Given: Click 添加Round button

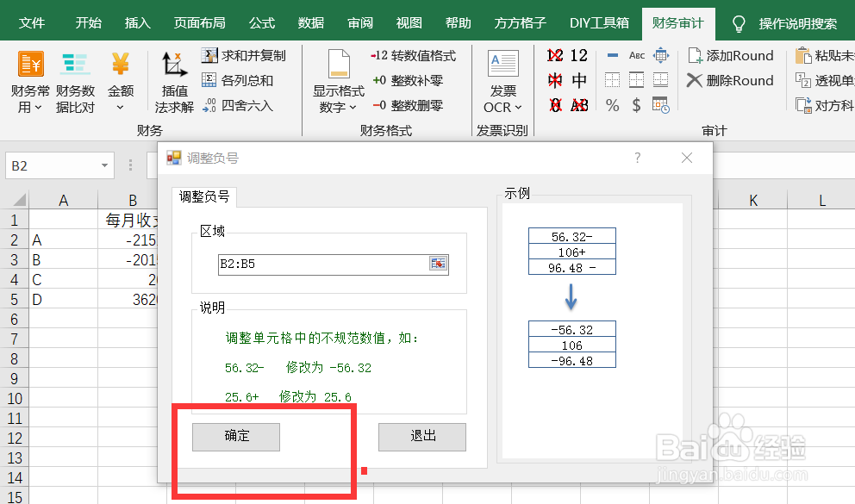Looking at the screenshot, I should click(x=731, y=56).
